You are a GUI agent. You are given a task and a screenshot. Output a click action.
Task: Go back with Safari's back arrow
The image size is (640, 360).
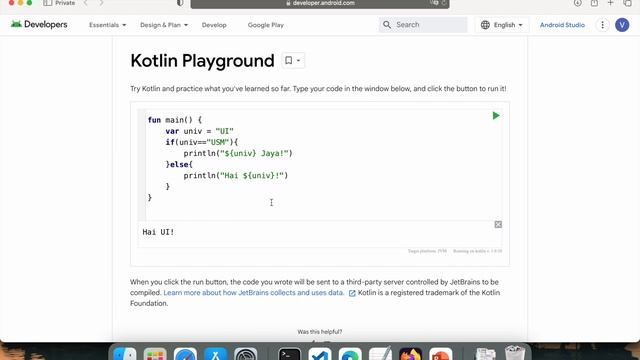(x=86, y=3)
